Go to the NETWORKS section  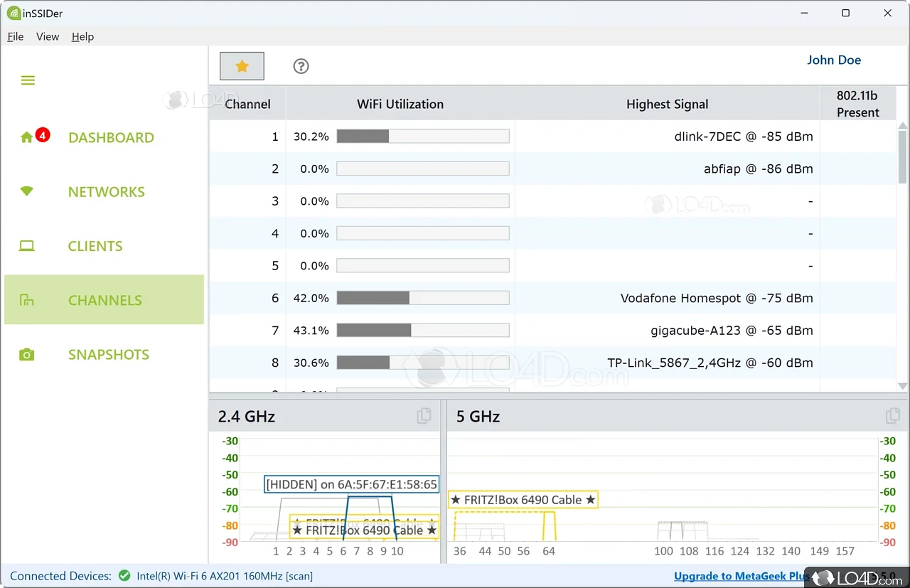pos(107,192)
